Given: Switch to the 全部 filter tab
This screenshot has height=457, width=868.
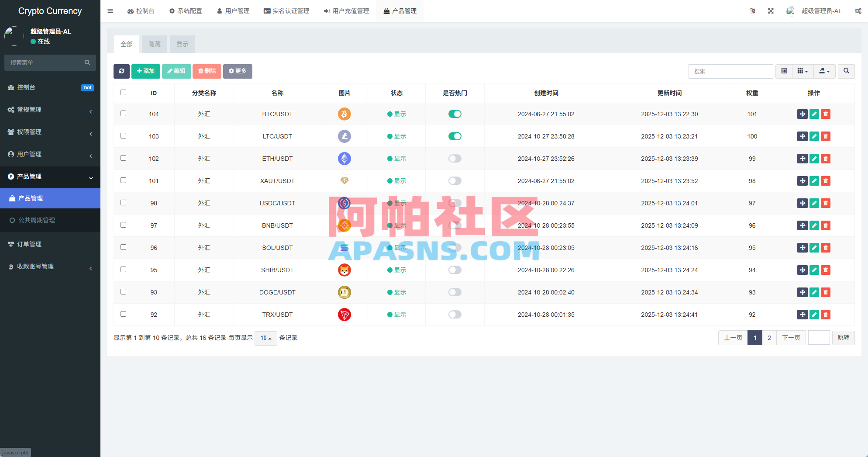Looking at the screenshot, I should pyautogui.click(x=127, y=44).
